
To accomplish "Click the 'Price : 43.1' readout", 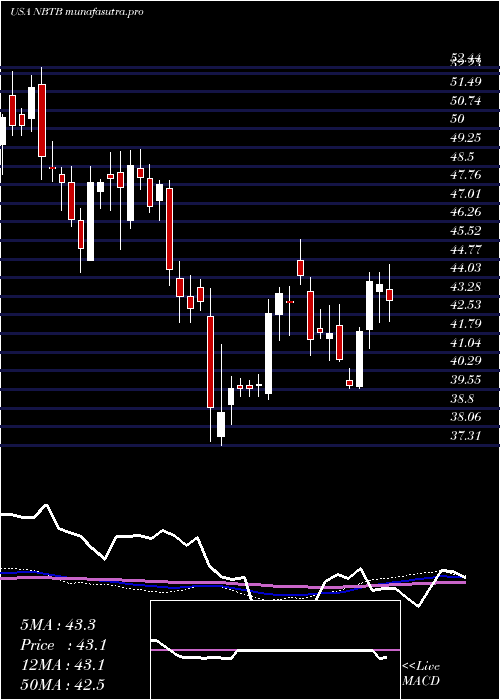I will pyautogui.click(x=63, y=645).
